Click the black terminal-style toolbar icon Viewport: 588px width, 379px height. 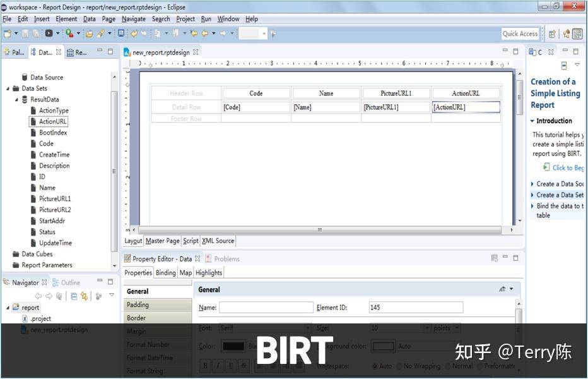click(49, 33)
